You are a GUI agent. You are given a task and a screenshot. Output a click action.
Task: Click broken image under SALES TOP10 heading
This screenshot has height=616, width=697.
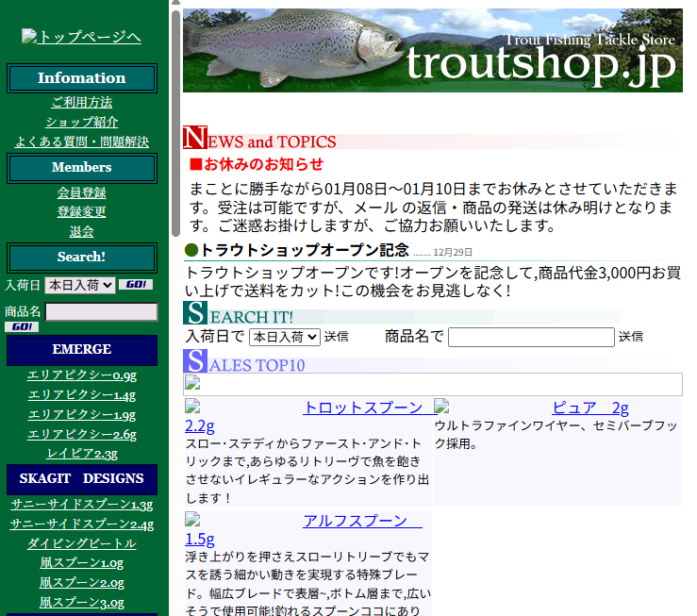pyautogui.click(x=192, y=382)
